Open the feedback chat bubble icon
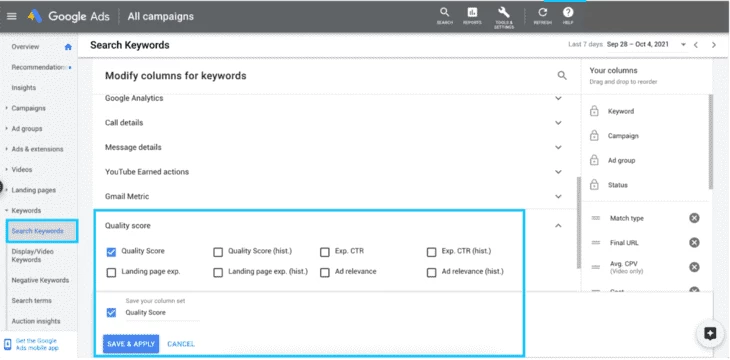The height and width of the screenshot is (360, 730). (x=710, y=333)
